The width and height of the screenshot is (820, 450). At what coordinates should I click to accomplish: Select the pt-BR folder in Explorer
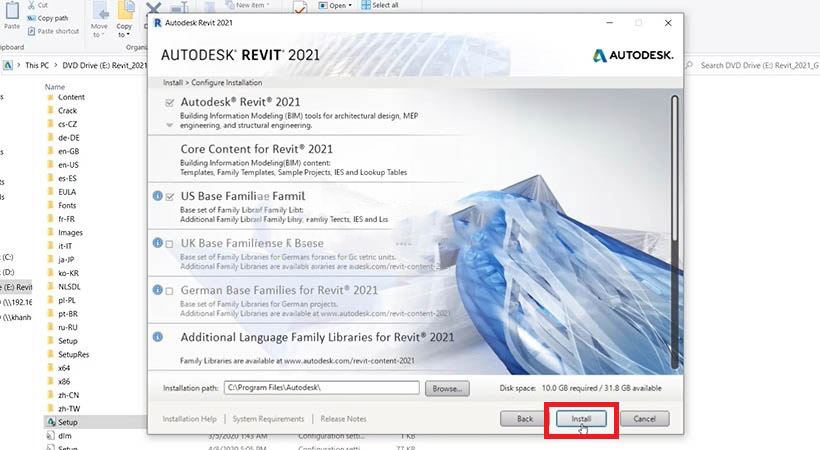click(68, 314)
